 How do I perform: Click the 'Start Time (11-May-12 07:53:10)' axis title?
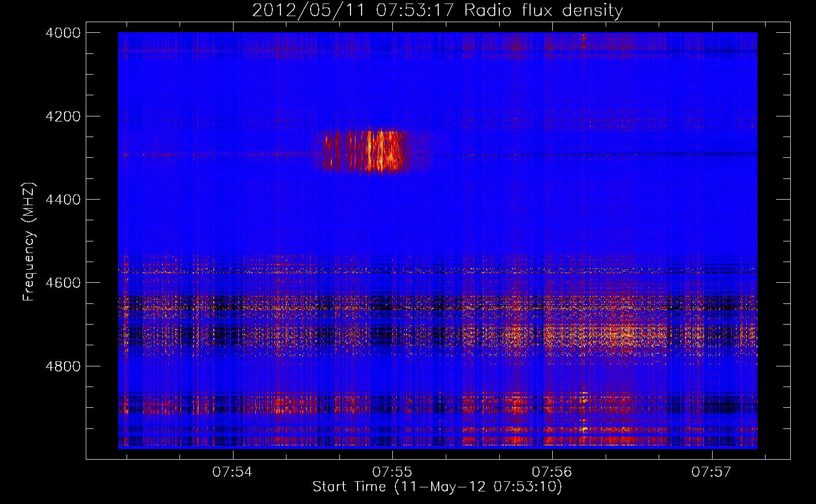click(x=437, y=487)
